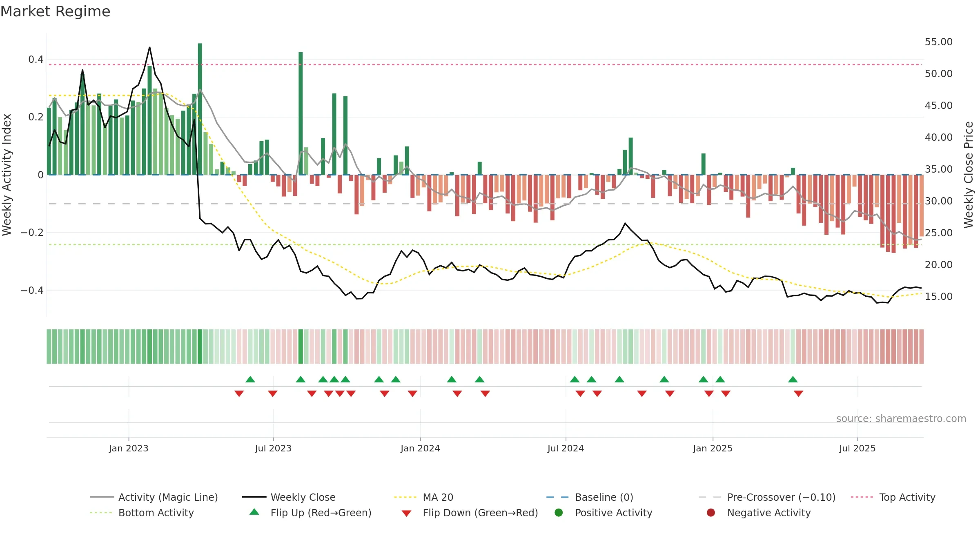Click the light green Bottom Activity line
The image size is (980, 551).
[x=485, y=244]
